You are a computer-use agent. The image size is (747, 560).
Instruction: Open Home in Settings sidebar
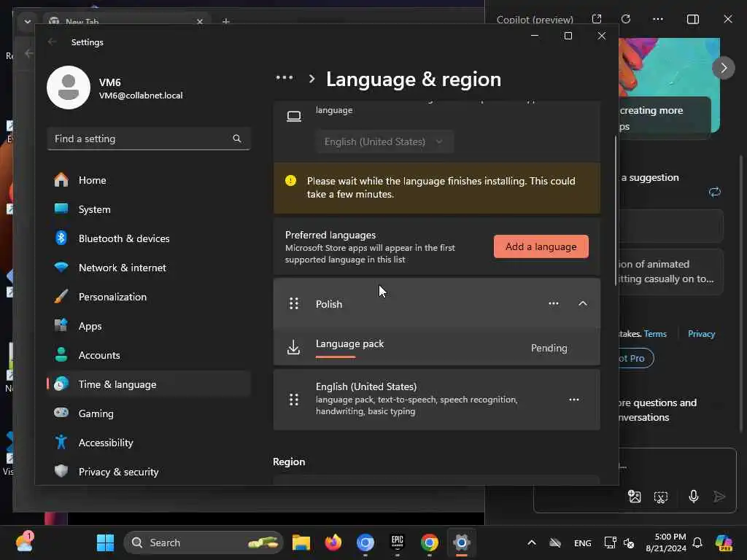[x=149, y=180]
